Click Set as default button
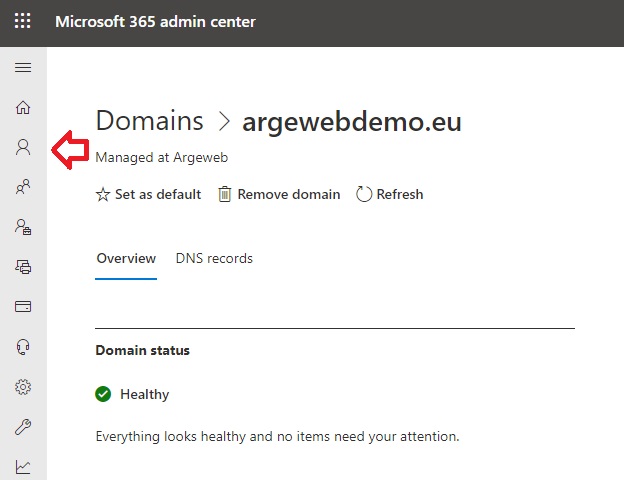 pos(148,194)
